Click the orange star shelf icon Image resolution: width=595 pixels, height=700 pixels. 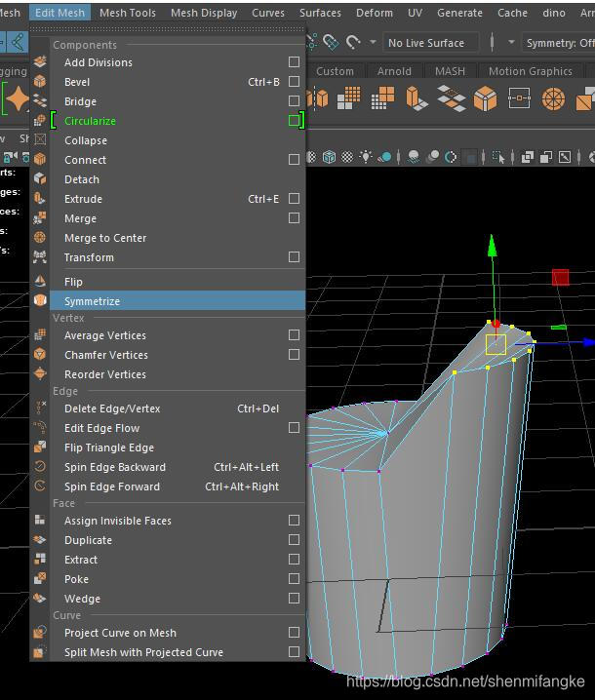18,98
